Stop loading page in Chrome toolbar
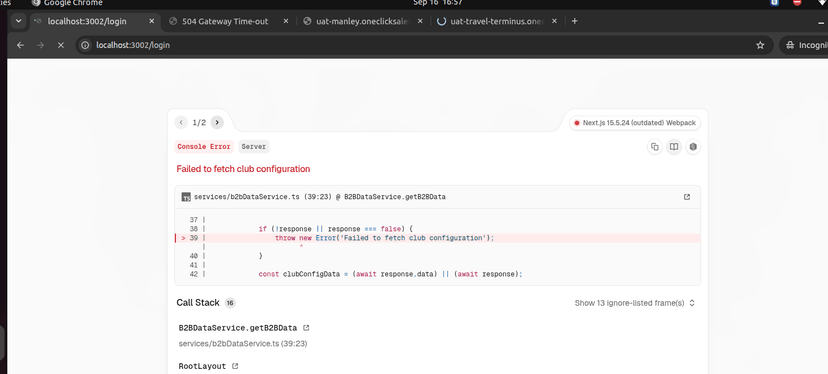Viewport: 828px width, 374px height. (x=61, y=45)
